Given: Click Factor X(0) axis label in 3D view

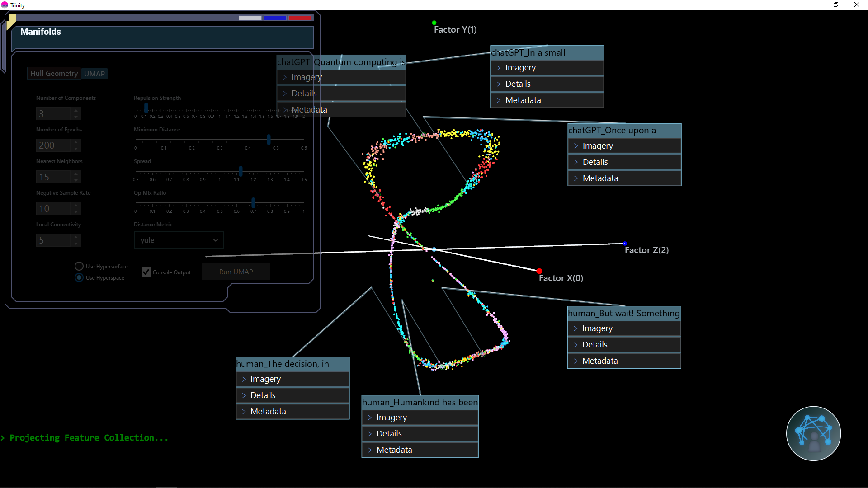Looking at the screenshot, I should pos(561,277).
